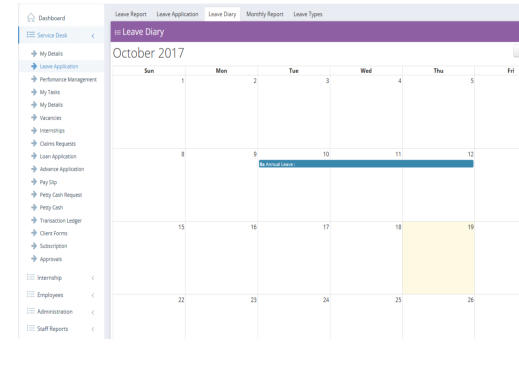
Task: Open Petty Cash Request in sidebar
Action: (61, 195)
